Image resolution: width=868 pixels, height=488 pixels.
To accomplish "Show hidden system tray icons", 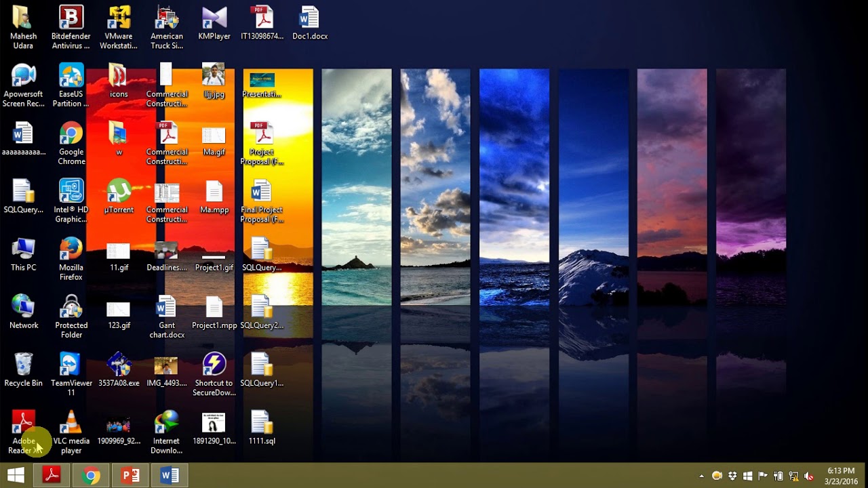I will [x=701, y=476].
